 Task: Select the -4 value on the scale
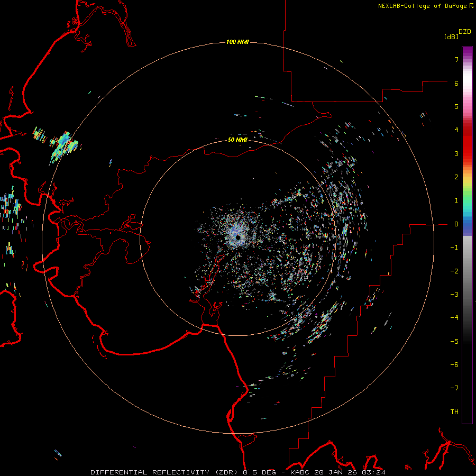pyautogui.click(x=454, y=318)
